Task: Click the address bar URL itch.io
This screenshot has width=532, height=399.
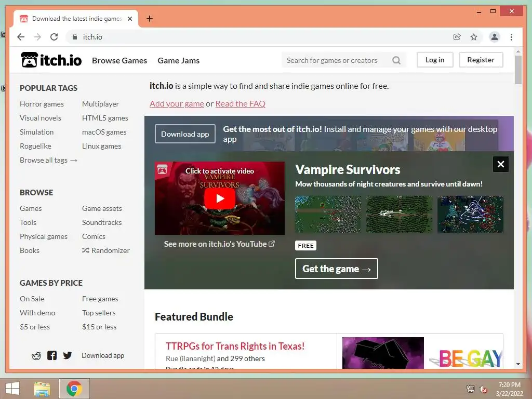Action: [x=92, y=37]
